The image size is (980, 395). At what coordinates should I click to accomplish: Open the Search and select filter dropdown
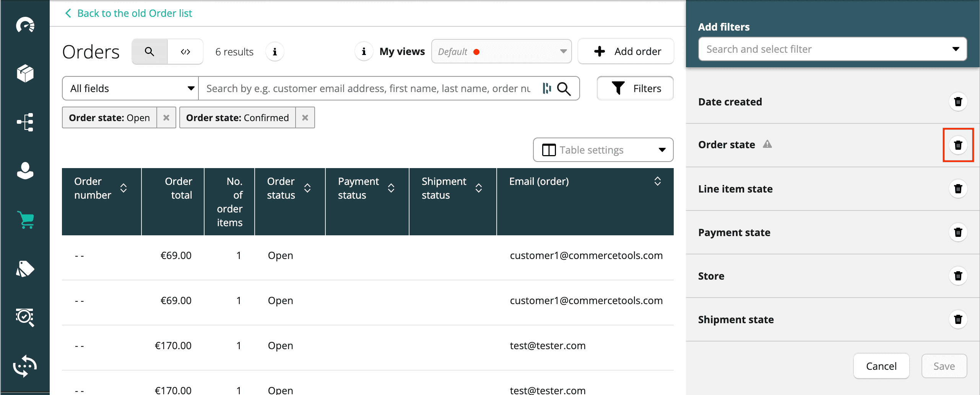832,49
